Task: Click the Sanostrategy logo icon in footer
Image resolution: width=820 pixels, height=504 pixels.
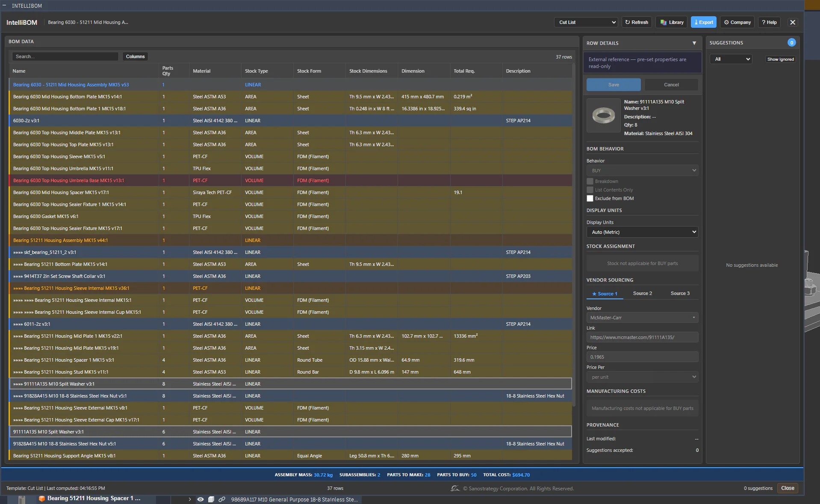Action: tap(455, 488)
